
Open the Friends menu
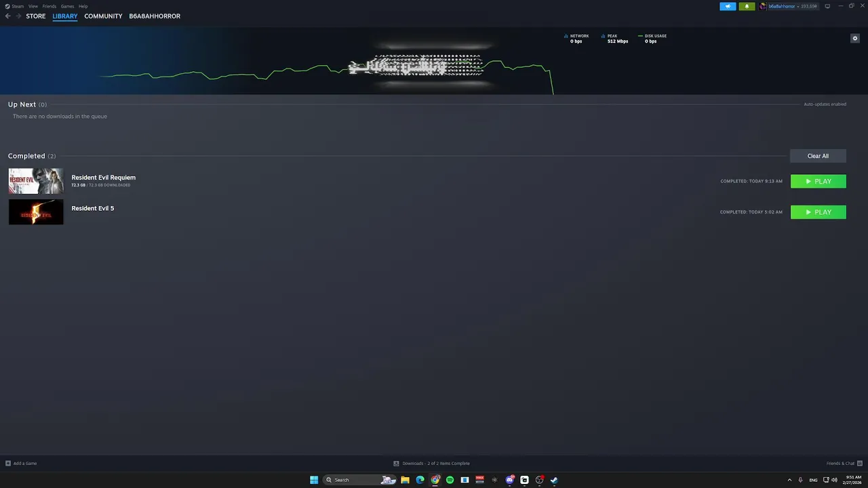click(50, 6)
